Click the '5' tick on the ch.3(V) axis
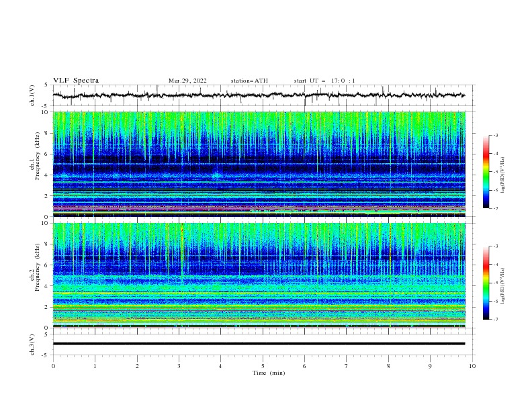 click(46, 334)
